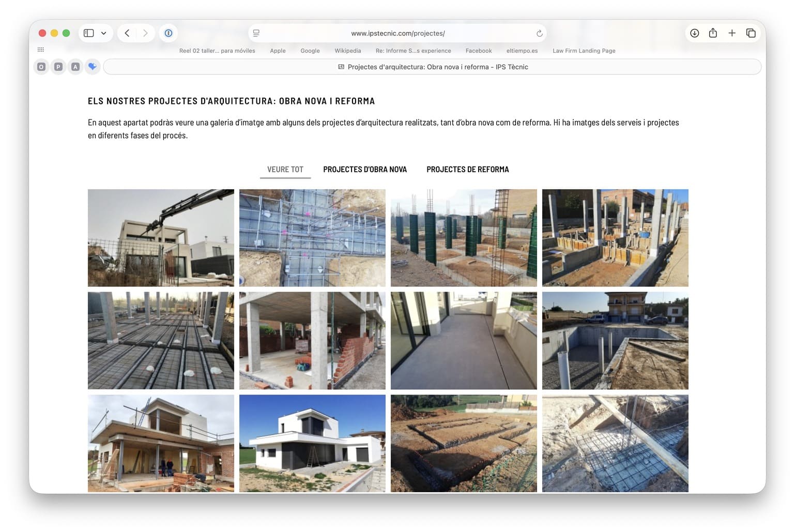
Task: Open the Wikipedia bookmark
Action: 347,51
